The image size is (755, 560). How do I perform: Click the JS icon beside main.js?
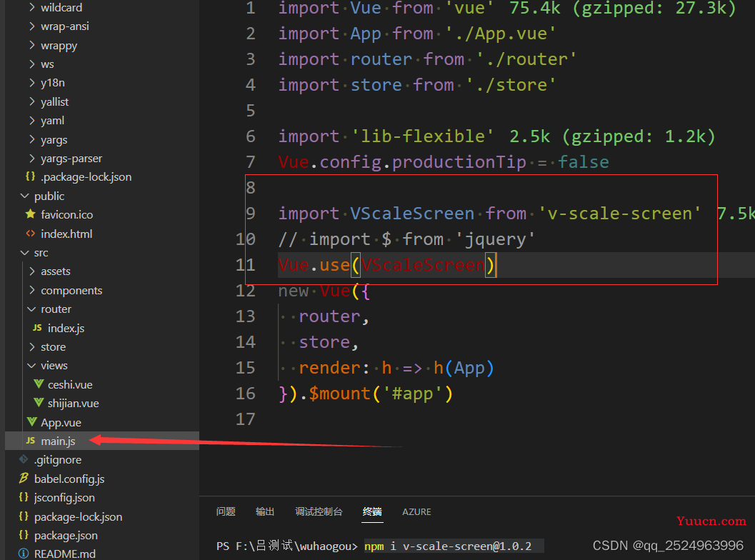click(x=30, y=441)
